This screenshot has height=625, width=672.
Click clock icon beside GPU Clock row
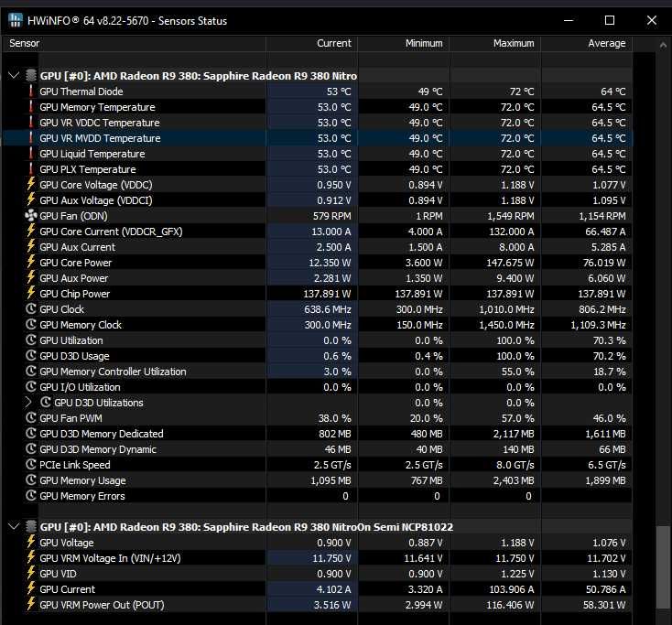click(x=31, y=309)
